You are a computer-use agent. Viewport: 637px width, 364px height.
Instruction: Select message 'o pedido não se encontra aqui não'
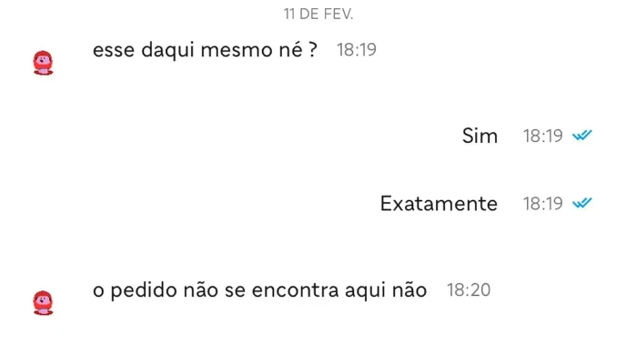coord(259,290)
